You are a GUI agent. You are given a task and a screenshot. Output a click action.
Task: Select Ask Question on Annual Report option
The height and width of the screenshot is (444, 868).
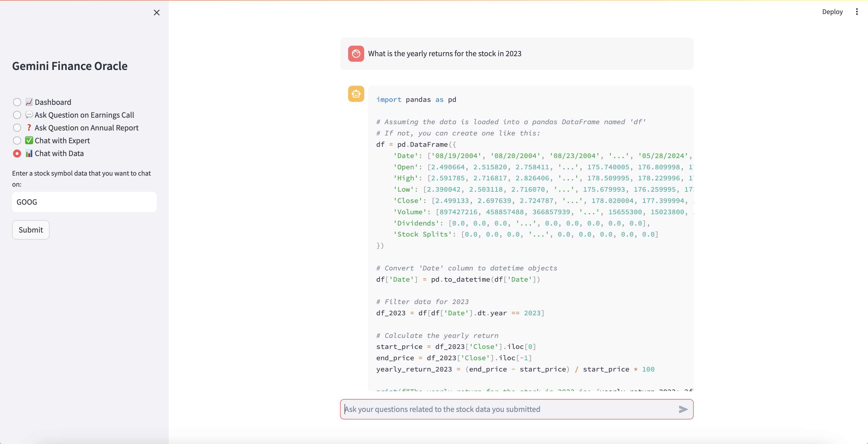(17, 128)
